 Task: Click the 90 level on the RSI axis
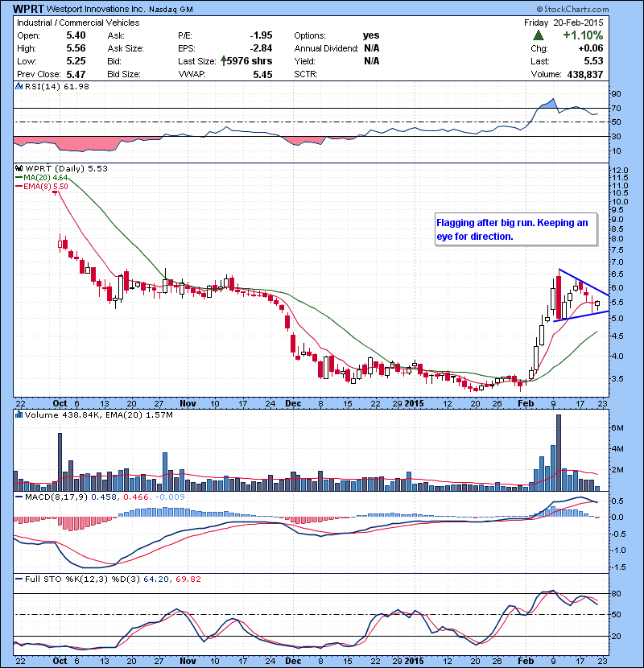pos(617,93)
